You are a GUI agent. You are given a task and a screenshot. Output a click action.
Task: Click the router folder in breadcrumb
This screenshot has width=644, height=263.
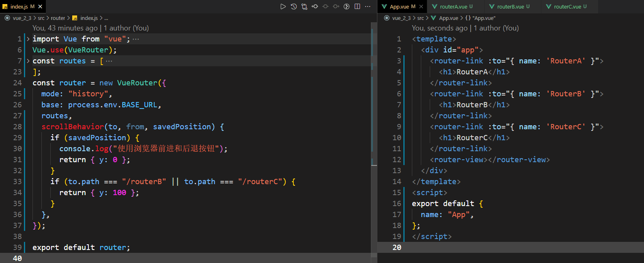click(x=58, y=18)
